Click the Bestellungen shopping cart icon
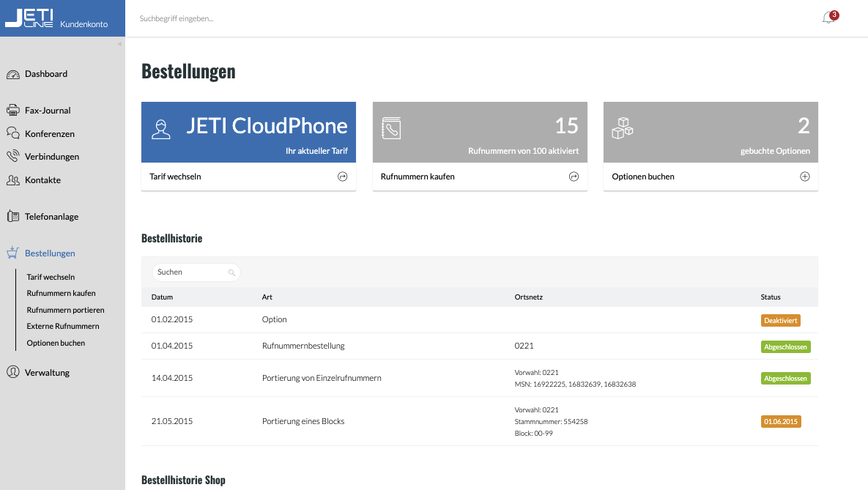The image size is (868, 490). (x=12, y=253)
